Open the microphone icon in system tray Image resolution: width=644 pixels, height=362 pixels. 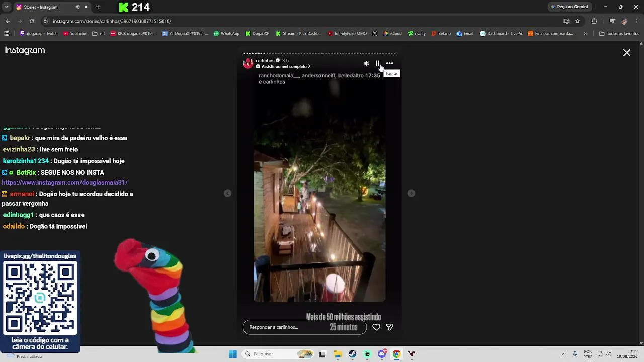575,354
